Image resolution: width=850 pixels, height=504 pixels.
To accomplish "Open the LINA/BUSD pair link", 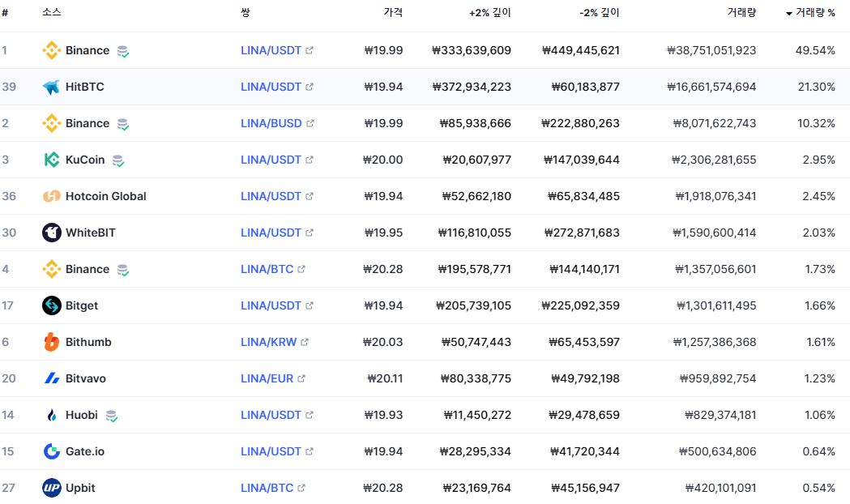I will point(271,123).
